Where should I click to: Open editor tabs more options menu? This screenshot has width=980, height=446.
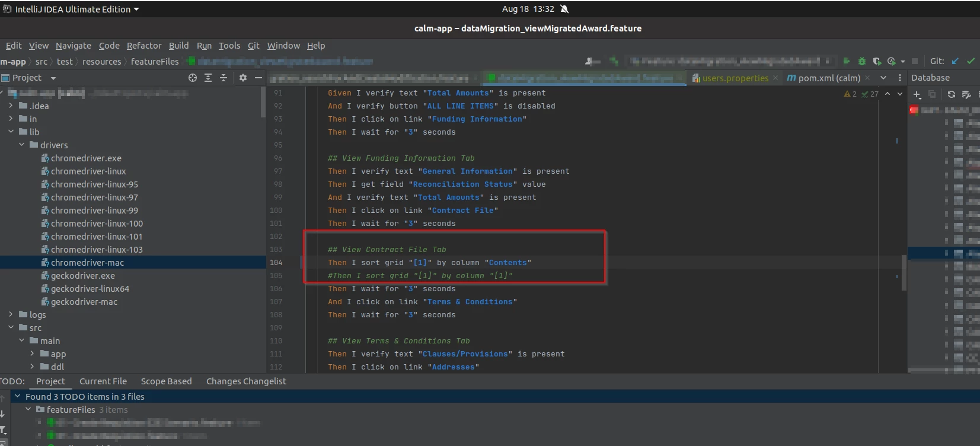coord(900,78)
